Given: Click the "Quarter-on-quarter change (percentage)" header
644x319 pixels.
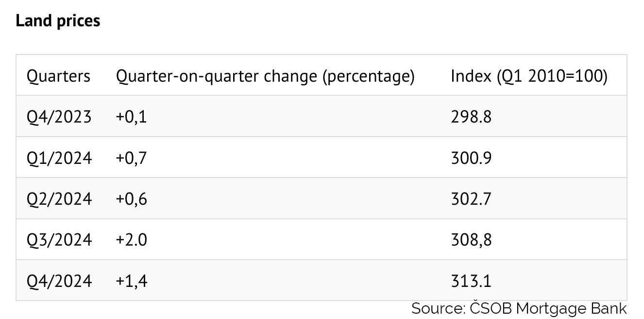Looking at the screenshot, I should (265, 76).
